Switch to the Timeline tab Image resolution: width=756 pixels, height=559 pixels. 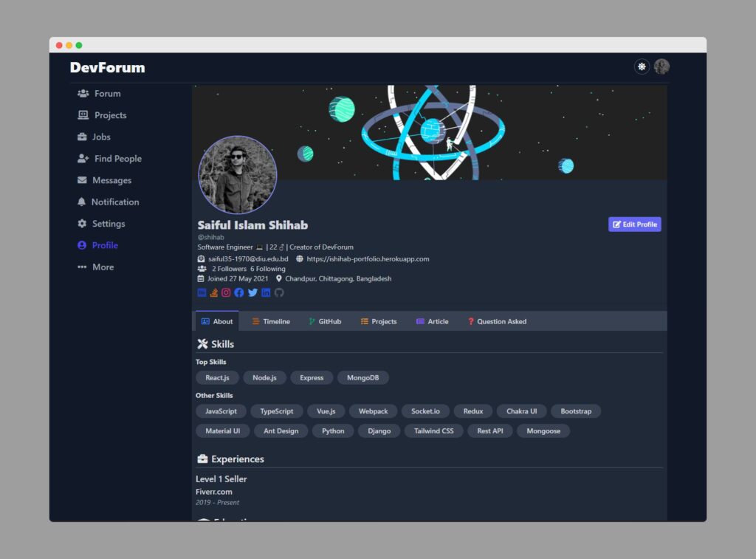coord(271,321)
